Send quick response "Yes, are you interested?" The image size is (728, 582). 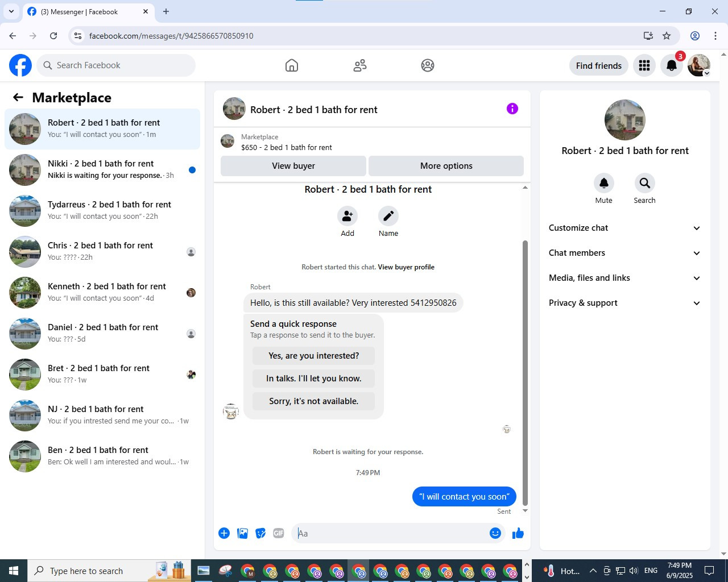pos(314,356)
